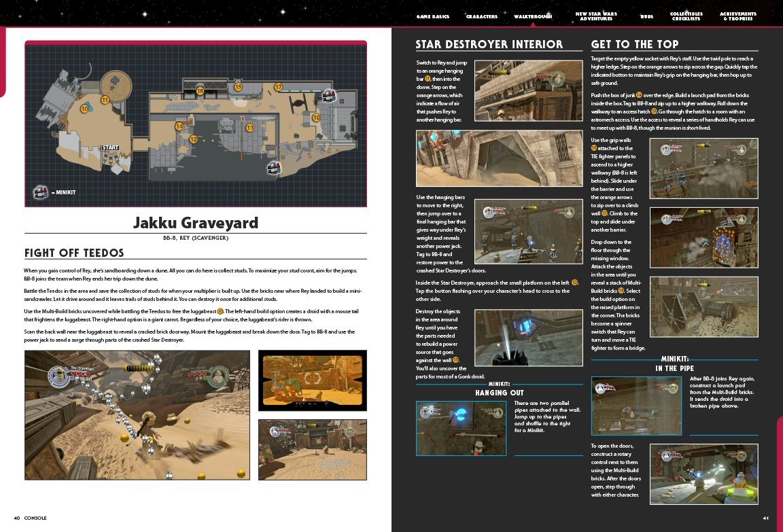783x532 pixels.
Task: Select map marker 16 on the map
Action: (201, 91)
